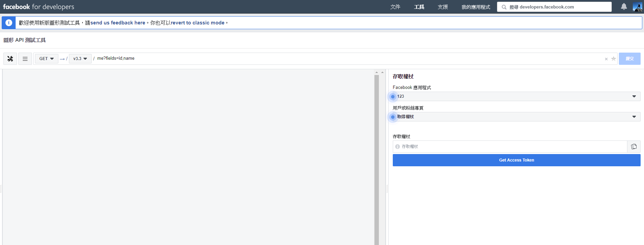Click the Get Access Token button
644x245 pixels.
[x=516, y=160]
